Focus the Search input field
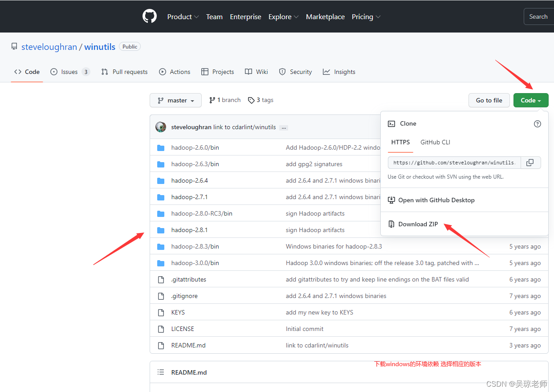 coord(539,16)
